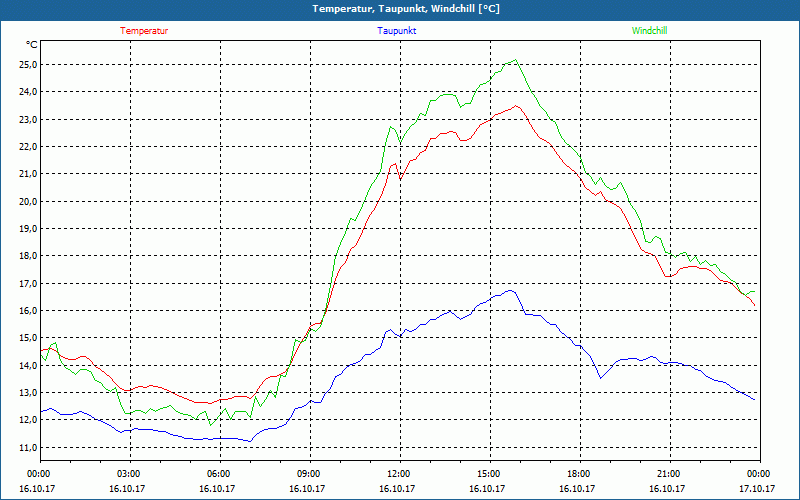
Task: Click the 21:00 time axis label
Action: (670, 474)
